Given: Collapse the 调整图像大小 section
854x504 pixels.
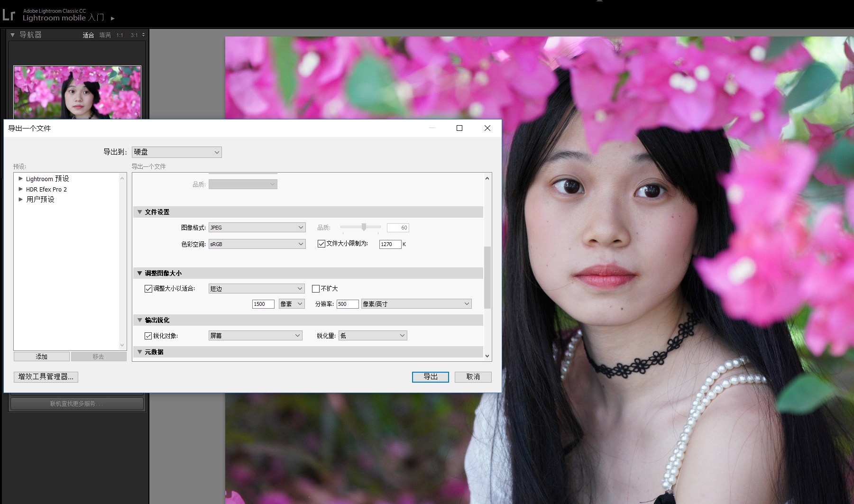Looking at the screenshot, I should click(139, 273).
